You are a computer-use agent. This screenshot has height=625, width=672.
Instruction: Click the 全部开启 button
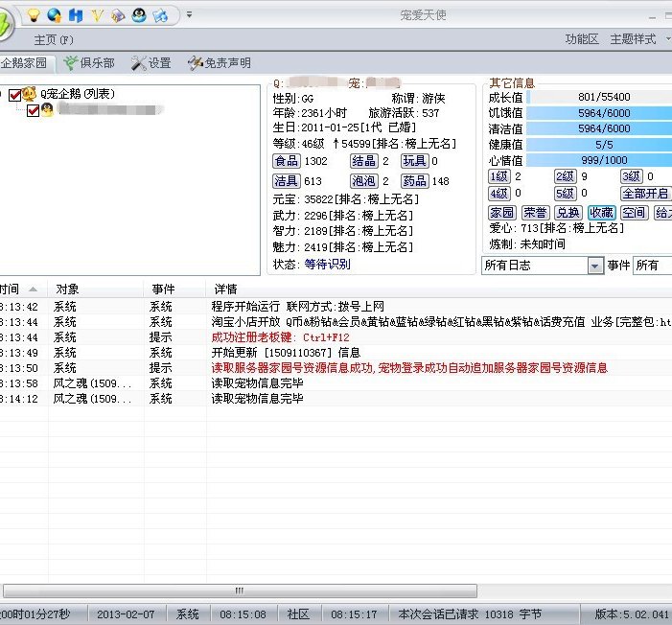(646, 194)
